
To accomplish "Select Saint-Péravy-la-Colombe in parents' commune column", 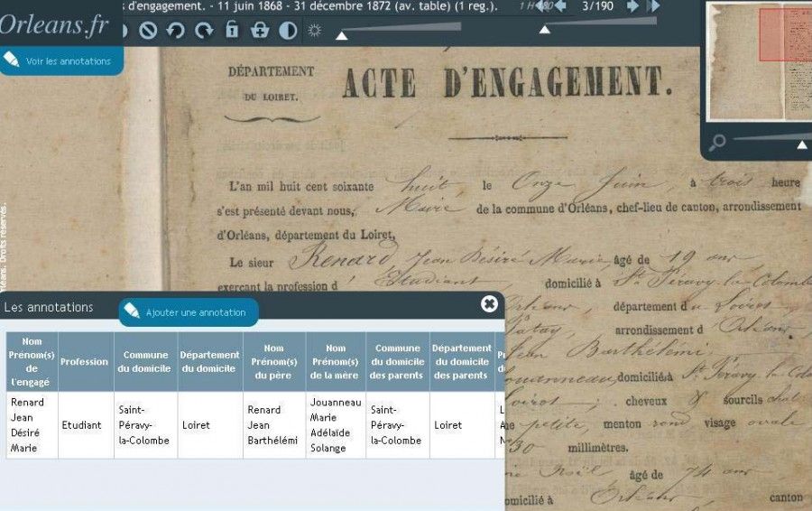I will (397, 425).
